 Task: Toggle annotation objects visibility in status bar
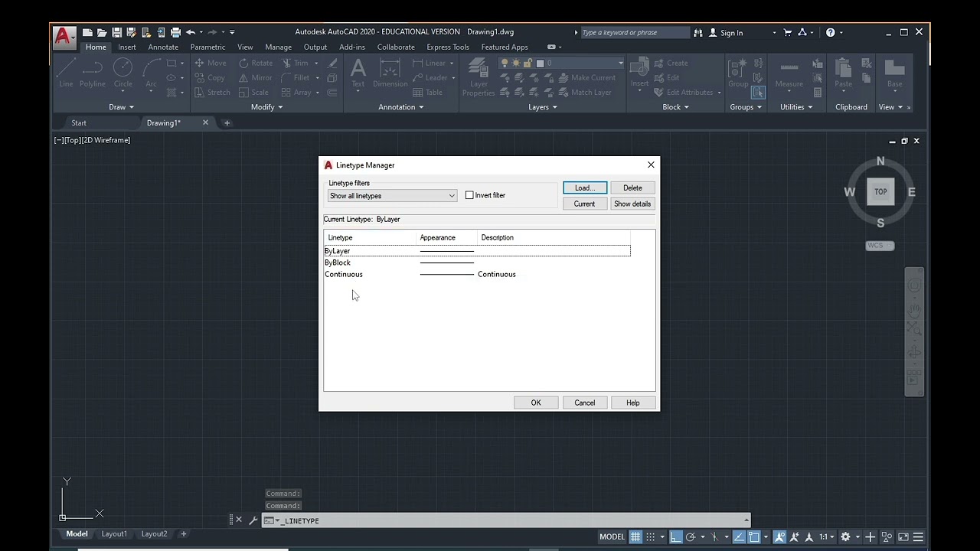(779, 537)
